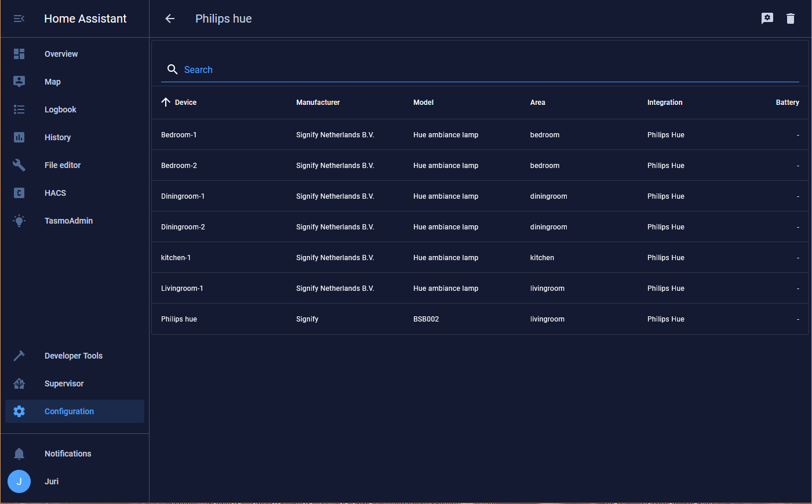The height and width of the screenshot is (504, 812).
Task: Open the kitchen-1 device row
Action: [480, 257]
